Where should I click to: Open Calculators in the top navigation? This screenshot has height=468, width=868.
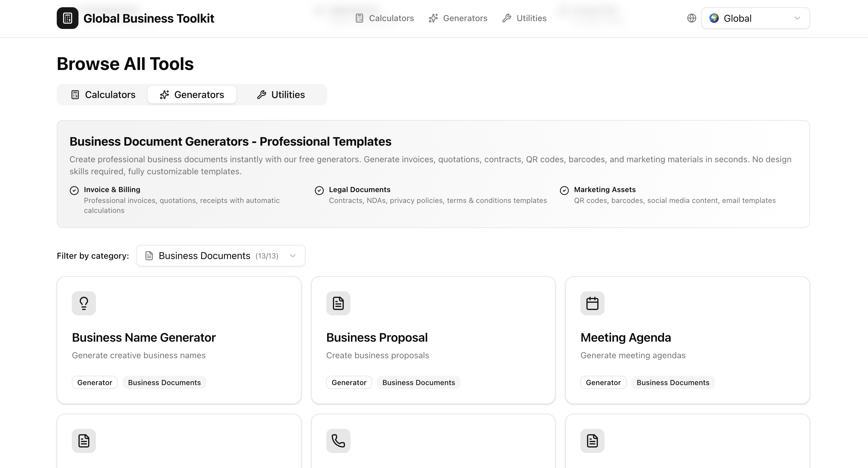coord(385,18)
